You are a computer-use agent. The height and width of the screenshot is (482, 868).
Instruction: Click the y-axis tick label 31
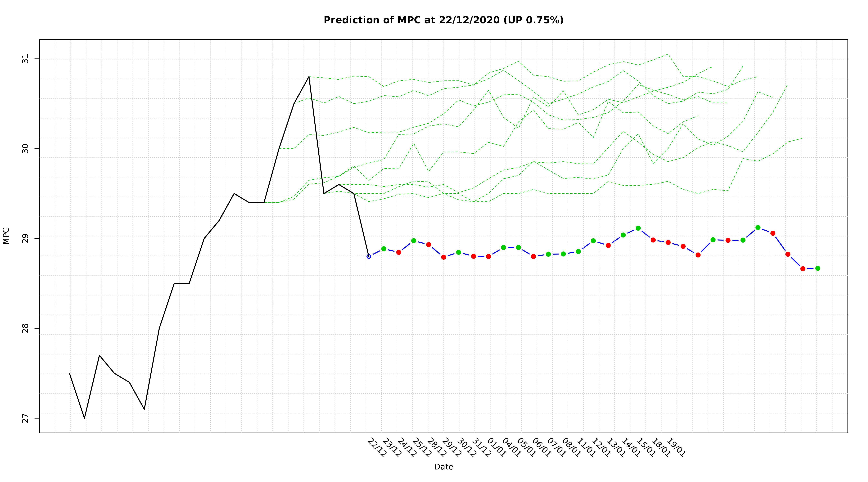coord(26,59)
